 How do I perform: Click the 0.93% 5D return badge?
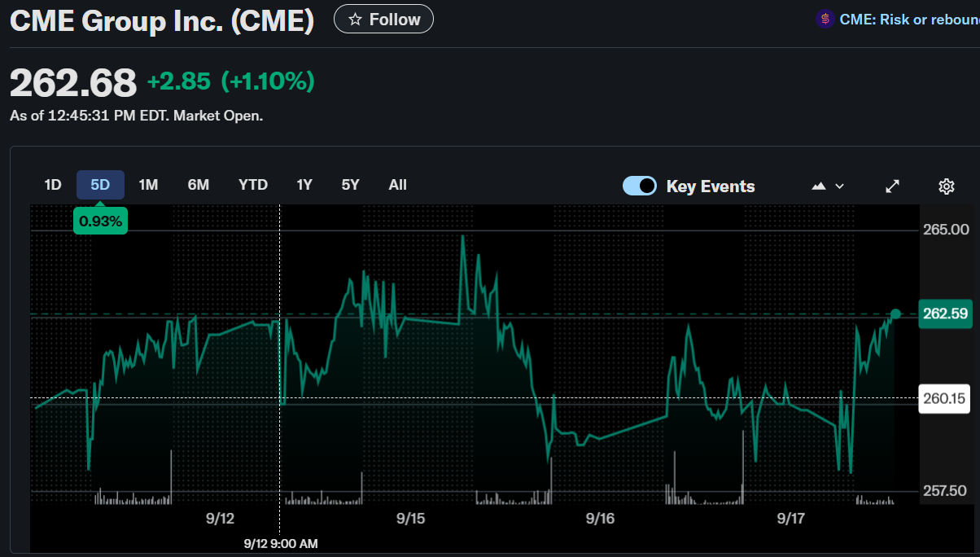pos(100,220)
